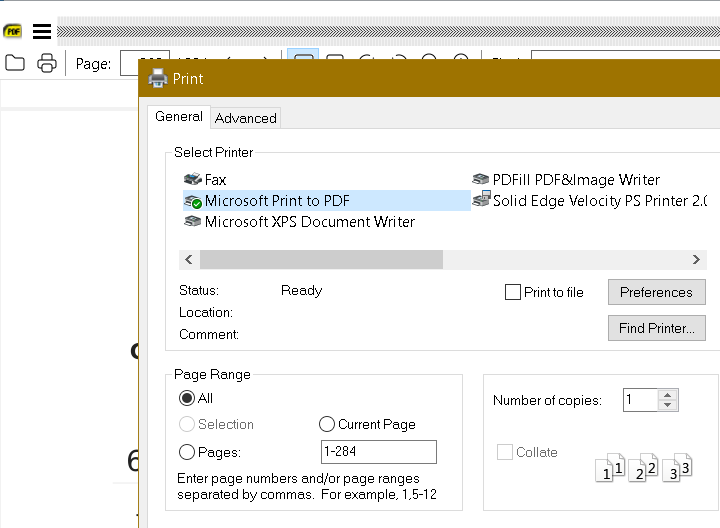Viewport: 720px width, 528px height.
Task: Click the Number of copies field
Action: pyautogui.click(x=640, y=400)
